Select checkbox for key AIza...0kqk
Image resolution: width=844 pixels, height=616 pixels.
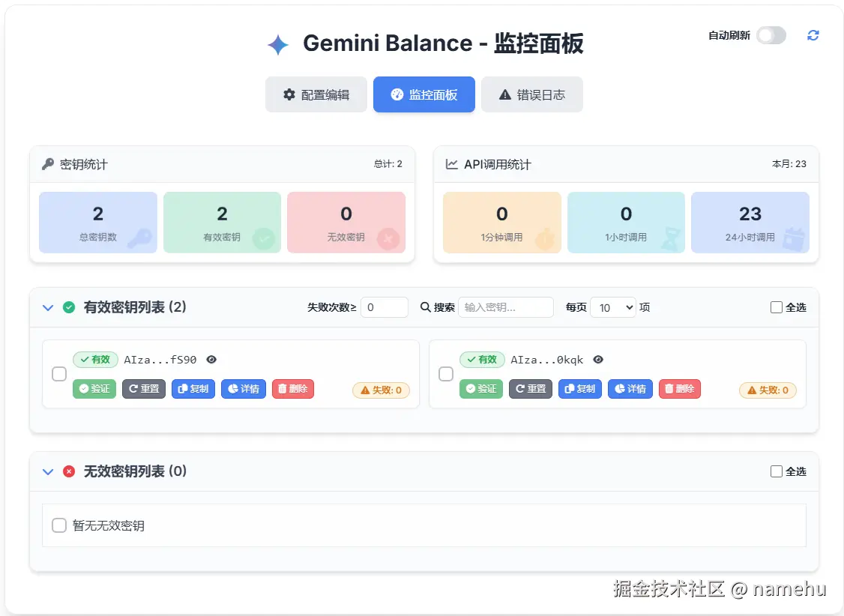pyautogui.click(x=446, y=374)
